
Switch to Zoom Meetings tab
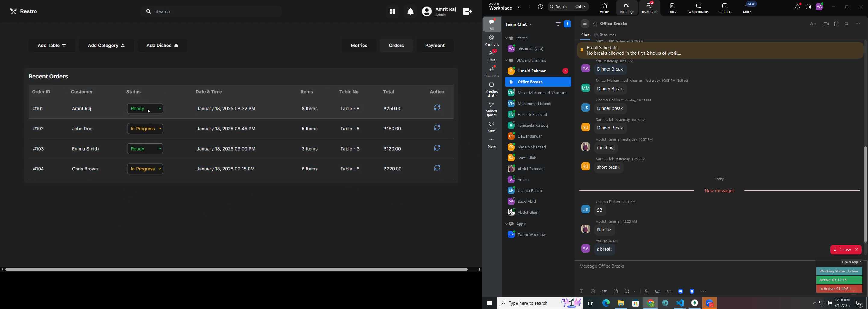(x=627, y=8)
